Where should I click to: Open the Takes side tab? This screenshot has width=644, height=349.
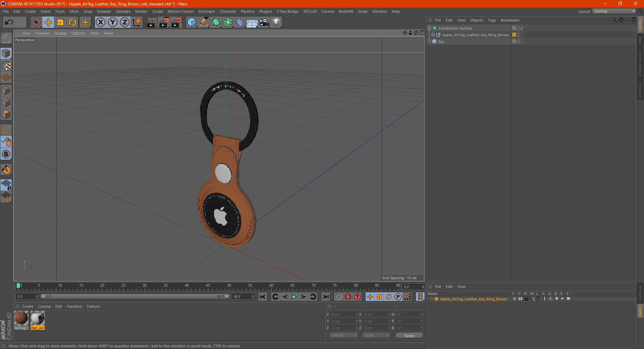point(640,40)
